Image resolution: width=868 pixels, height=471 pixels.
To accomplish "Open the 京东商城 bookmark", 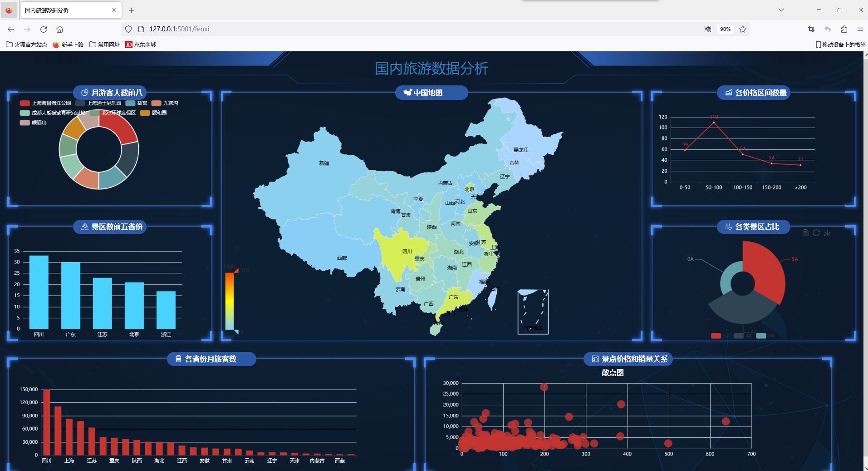I will pyautogui.click(x=141, y=45).
